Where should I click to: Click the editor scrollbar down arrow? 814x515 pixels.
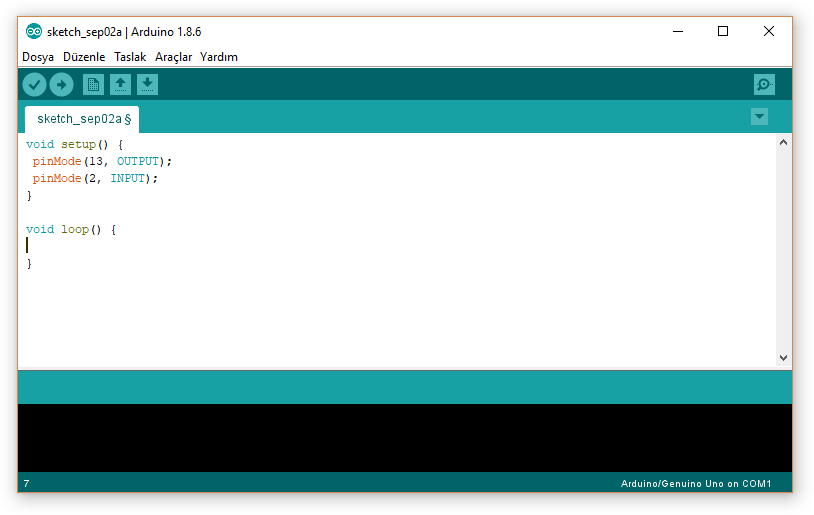click(x=783, y=358)
